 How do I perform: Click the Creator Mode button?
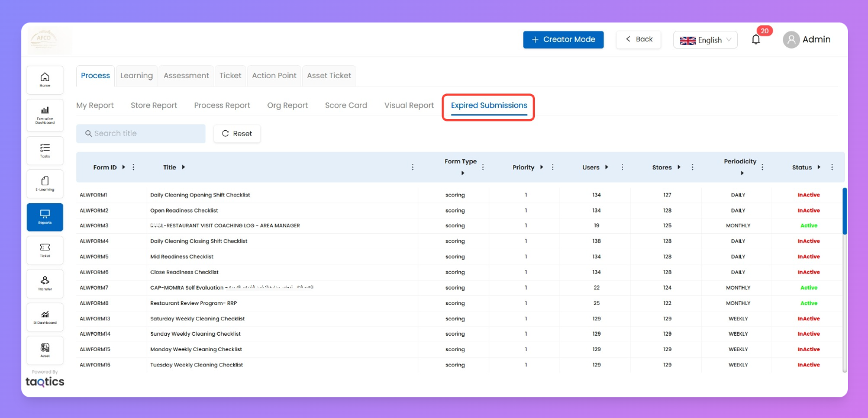563,40
